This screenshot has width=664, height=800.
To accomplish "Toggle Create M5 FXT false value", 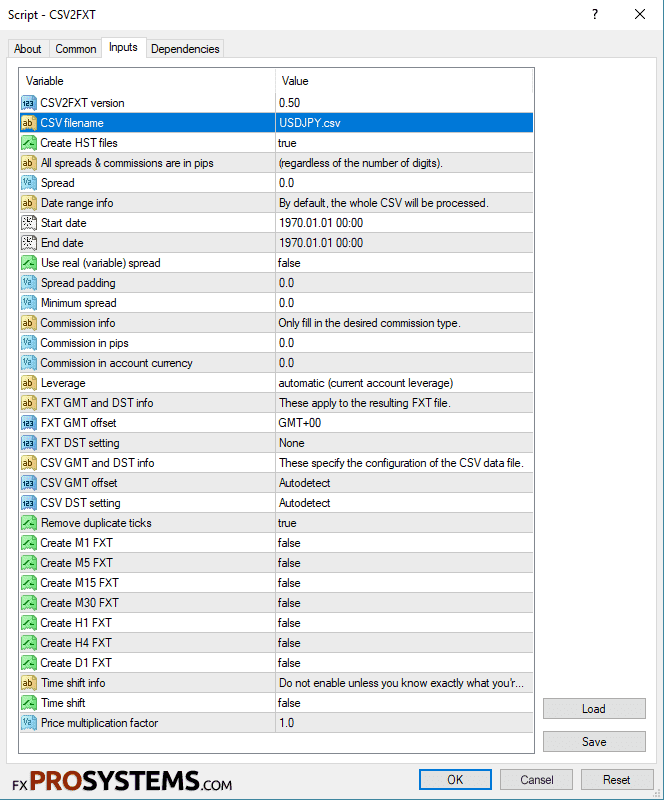I will point(404,563).
